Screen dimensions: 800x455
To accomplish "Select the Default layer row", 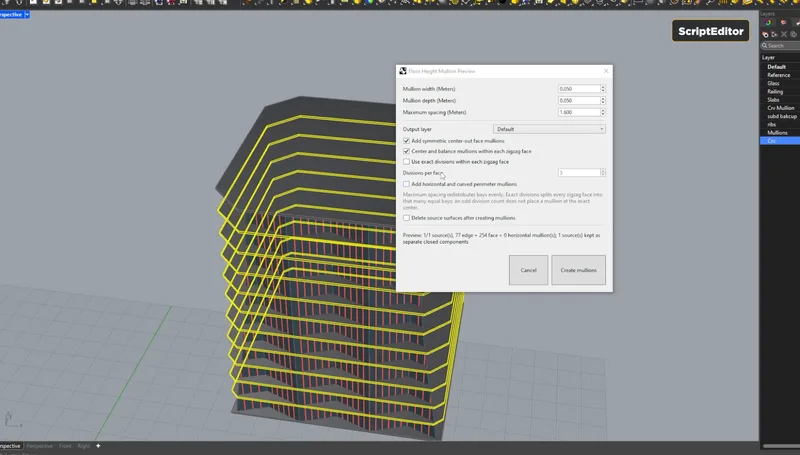I will (x=780, y=67).
